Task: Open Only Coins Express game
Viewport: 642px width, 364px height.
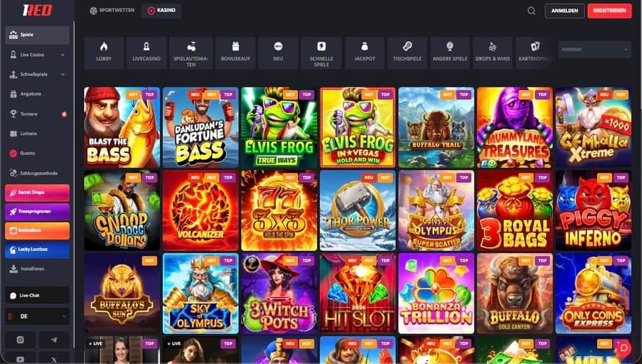Action: (594, 294)
